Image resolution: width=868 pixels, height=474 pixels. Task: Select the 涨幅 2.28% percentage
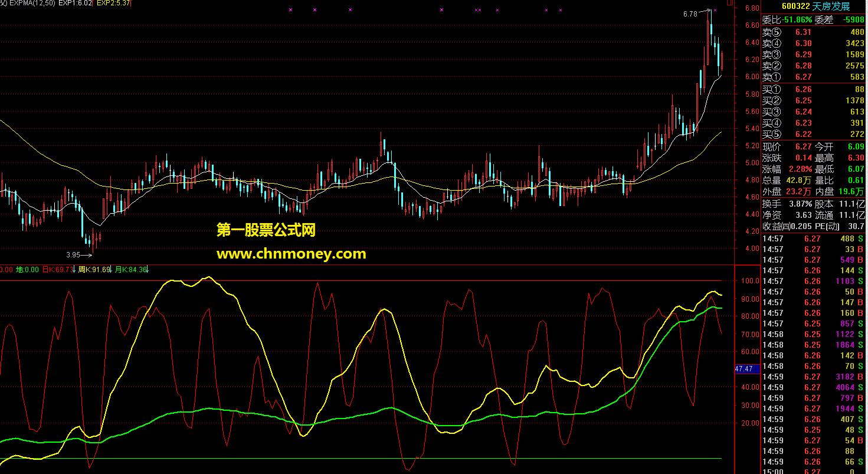pos(800,169)
